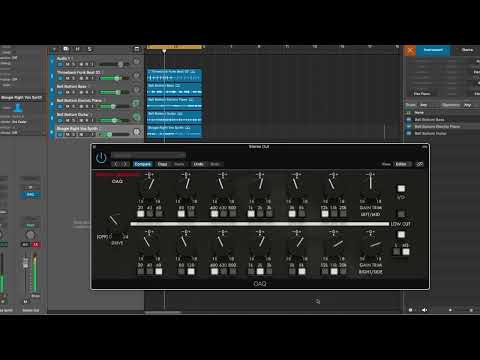
Task: Toggle the I/O button in OAQ plugin
Action: coord(401,188)
